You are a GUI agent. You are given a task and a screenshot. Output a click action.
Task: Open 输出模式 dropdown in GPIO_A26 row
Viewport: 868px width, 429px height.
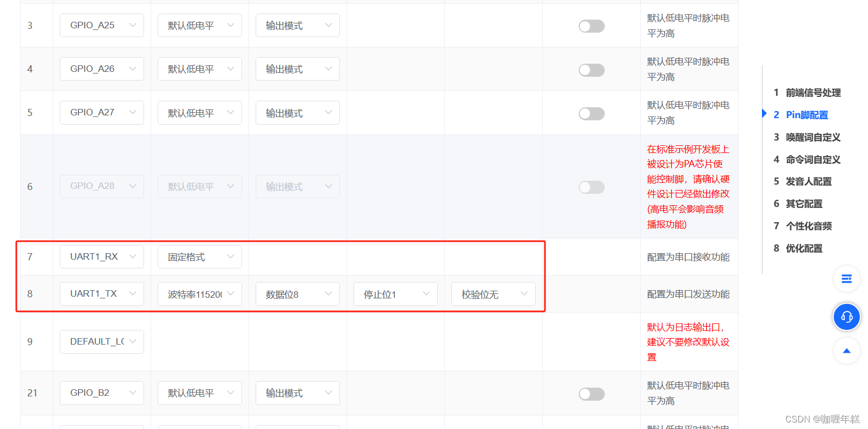tap(297, 69)
